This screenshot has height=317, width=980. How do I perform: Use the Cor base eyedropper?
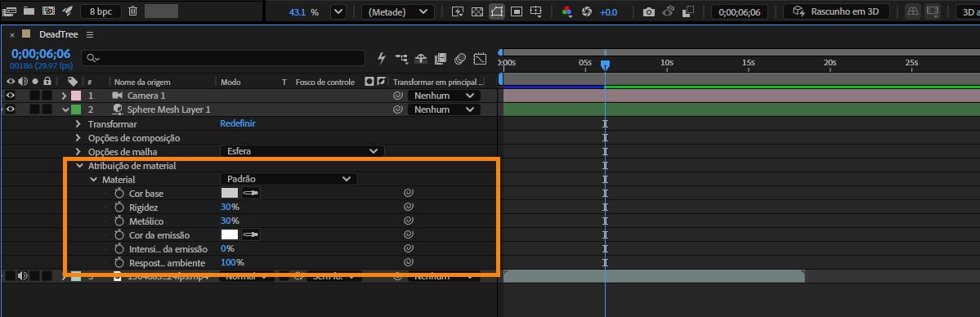coord(251,193)
